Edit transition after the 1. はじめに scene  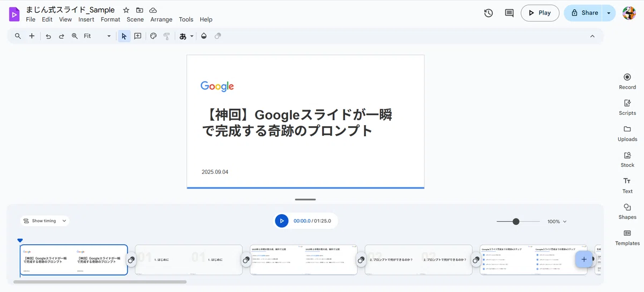[246, 260]
